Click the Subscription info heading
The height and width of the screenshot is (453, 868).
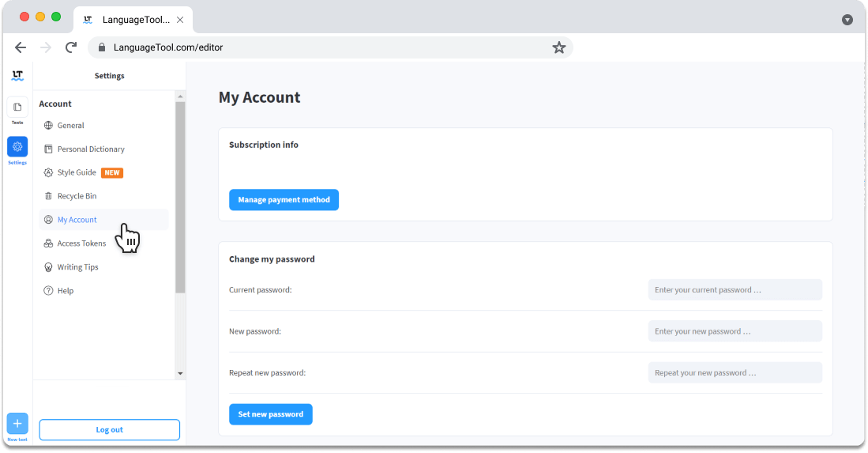coord(264,145)
